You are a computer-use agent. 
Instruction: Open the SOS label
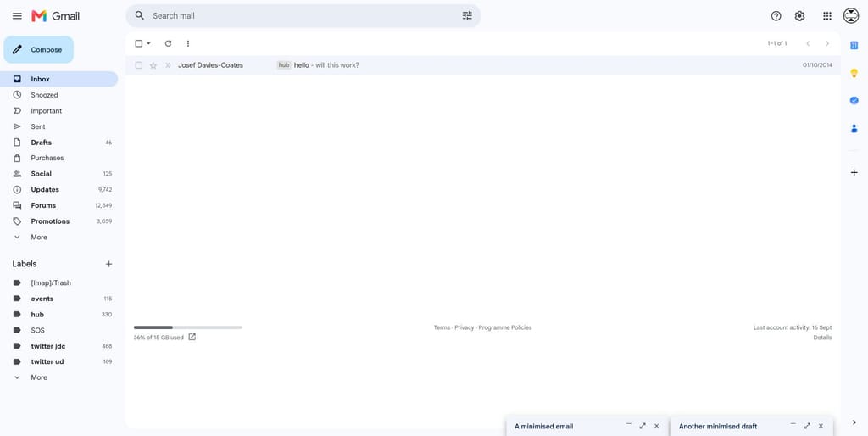pos(59,330)
